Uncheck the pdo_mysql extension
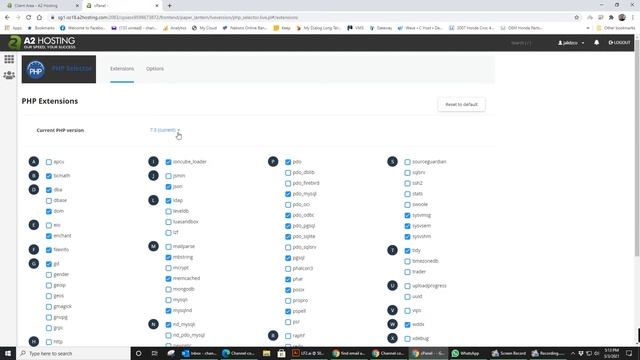The image size is (640, 360). pos(288,194)
